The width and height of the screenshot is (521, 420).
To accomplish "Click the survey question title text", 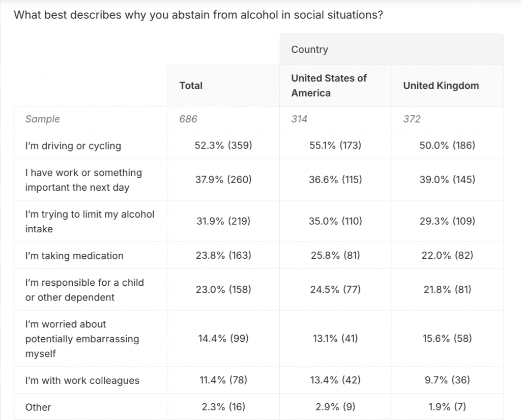I will (x=198, y=15).
